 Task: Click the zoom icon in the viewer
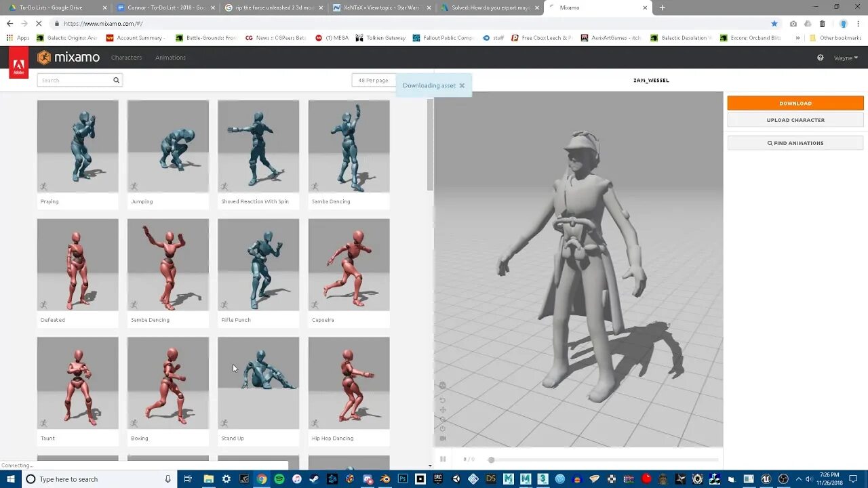443,419
